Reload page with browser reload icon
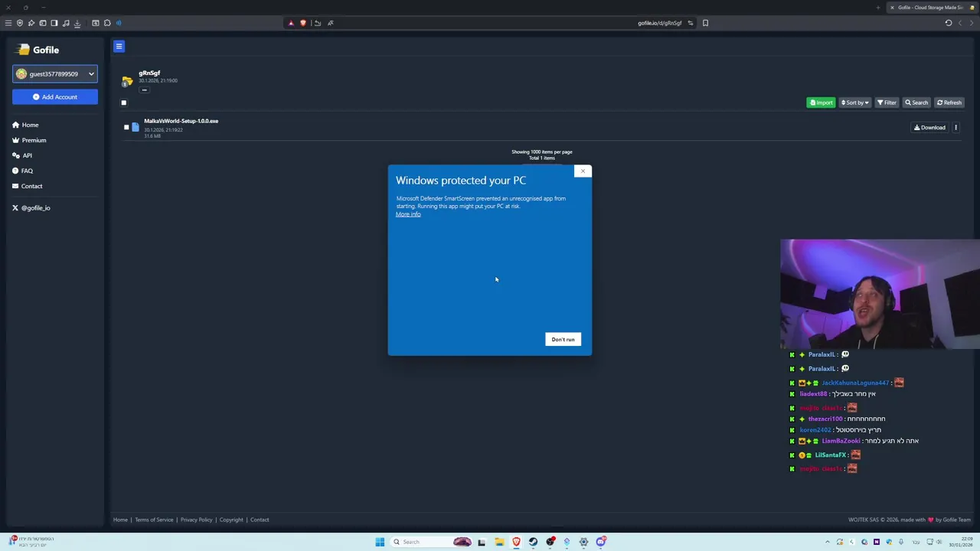Viewport: 980px width, 551px height. pyautogui.click(x=949, y=23)
